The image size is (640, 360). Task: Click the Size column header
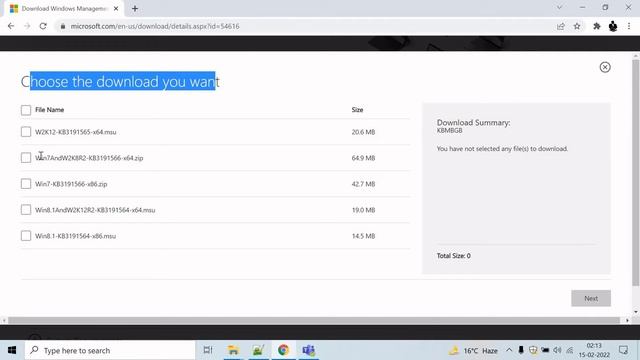click(x=357, y=110)
